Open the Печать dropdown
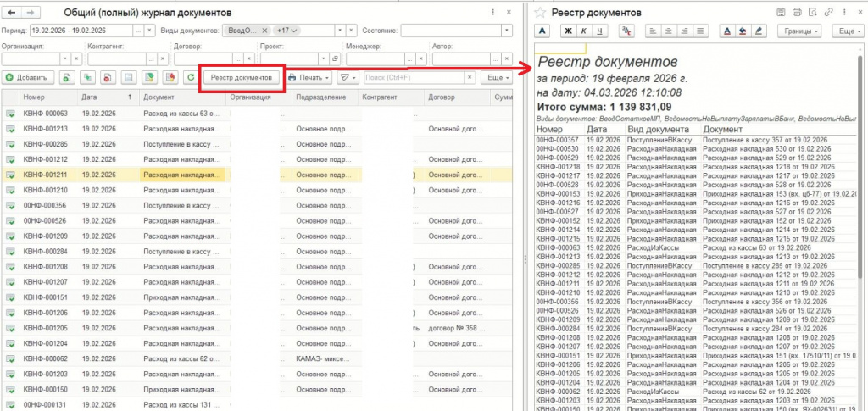Image resolution: width=868 pixels, height=411 pixels. point(309,78)
